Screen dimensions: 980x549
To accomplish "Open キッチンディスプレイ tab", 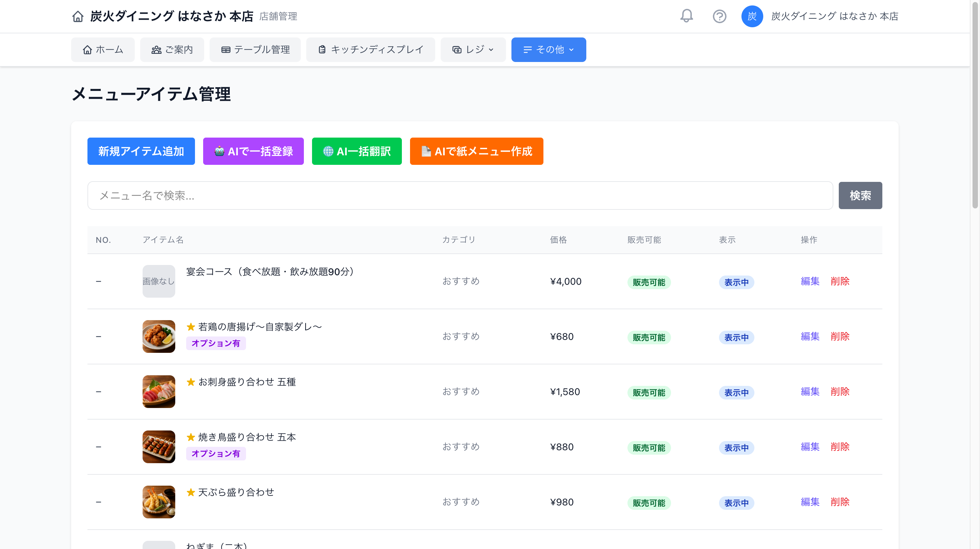I will point(371,49).
